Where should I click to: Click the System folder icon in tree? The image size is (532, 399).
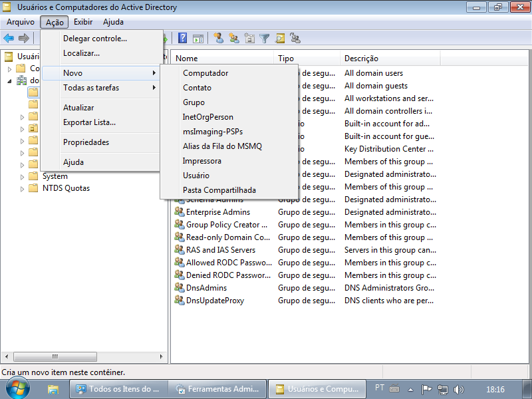click(33, 176)
